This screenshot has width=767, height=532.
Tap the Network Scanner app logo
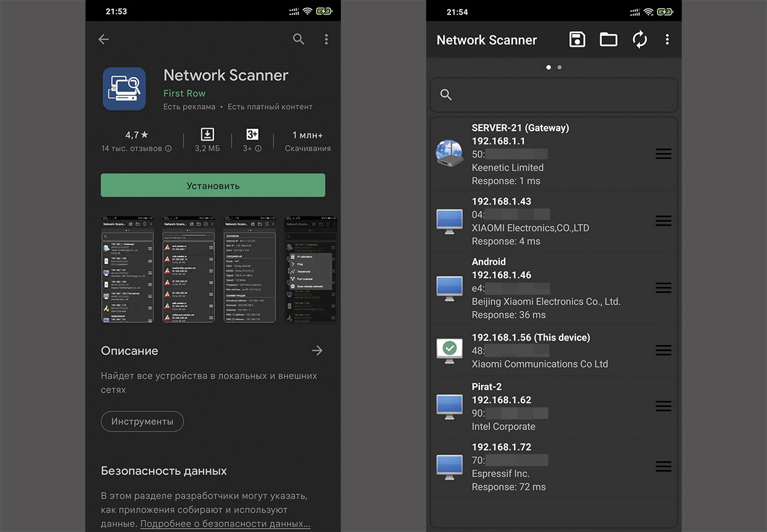point(124,89)
